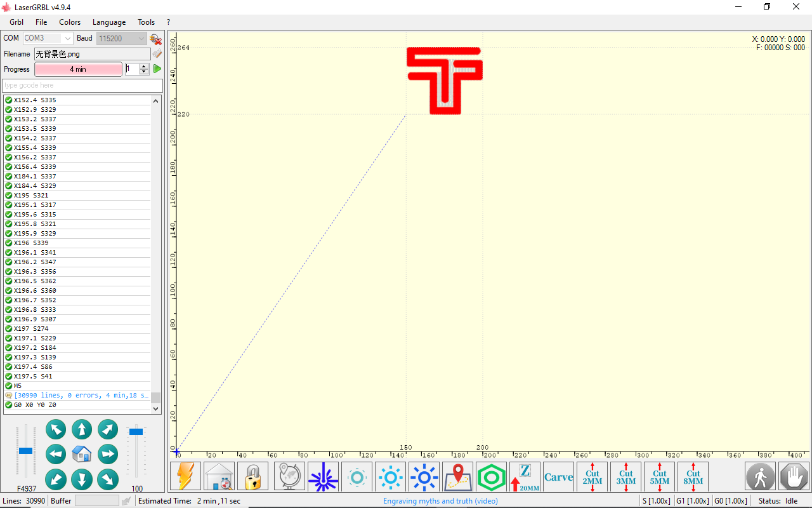This screenshot has height=508, width=812.
Task: Decrease repeat count with down stepper
Action: [x=144, y=72]
